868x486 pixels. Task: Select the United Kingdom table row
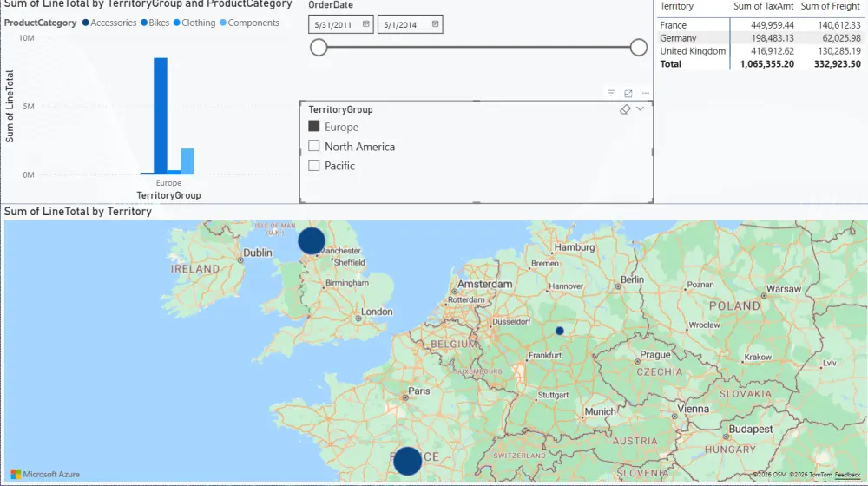point(760,51)
